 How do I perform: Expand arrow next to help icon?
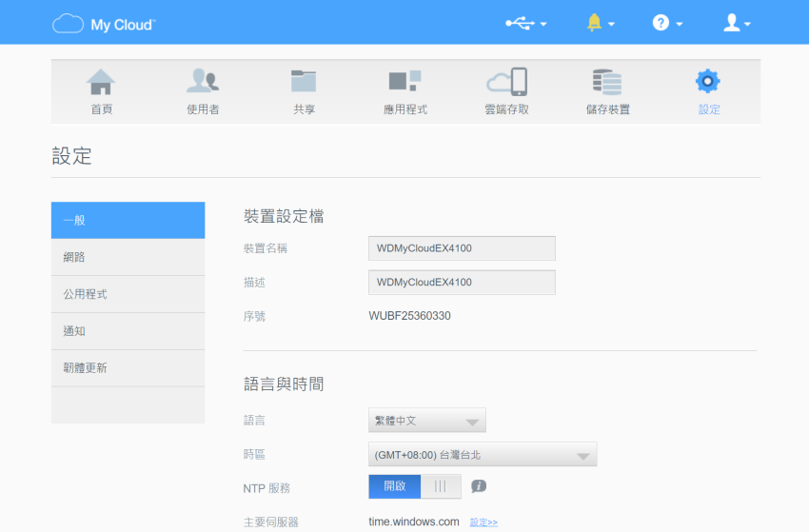(679, 24)
